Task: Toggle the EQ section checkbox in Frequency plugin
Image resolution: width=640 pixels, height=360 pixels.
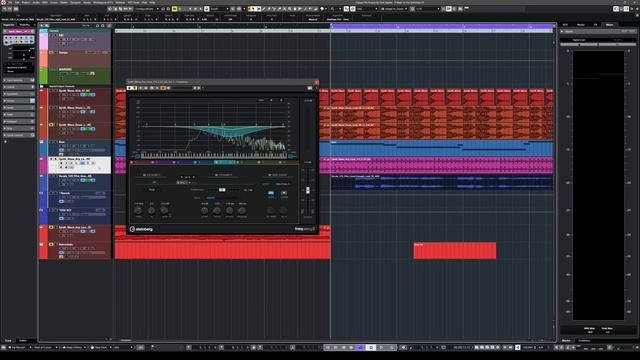Action: [x=144, y=175]
